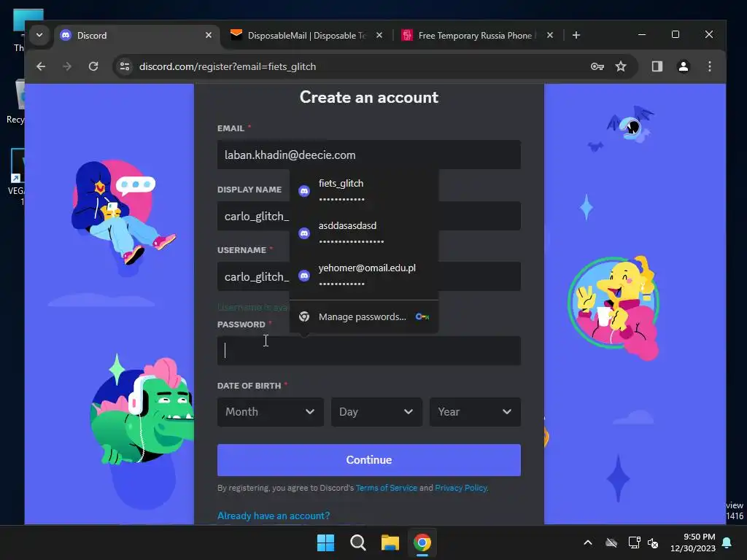Screen dimensions: 747x560
Task: Click the Username field
Action: coord(368,276)
